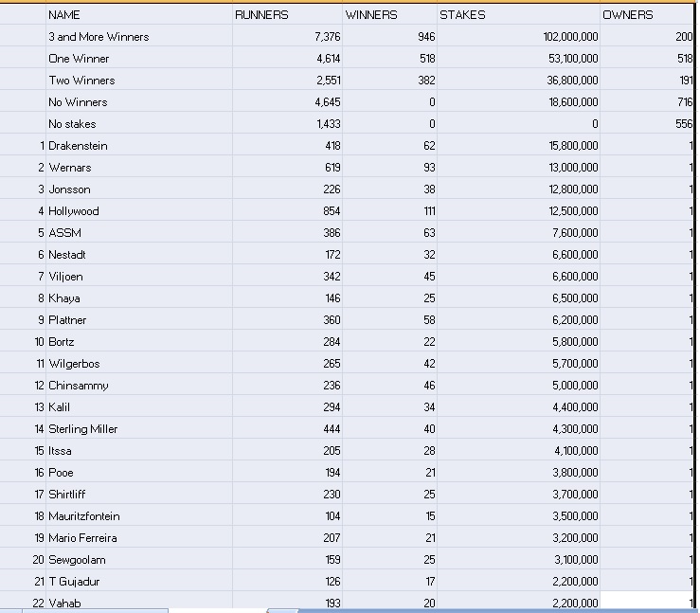The image size is (700, 613).
Task: Select the stakes value 102,000,000
Action: pos(570,37)
